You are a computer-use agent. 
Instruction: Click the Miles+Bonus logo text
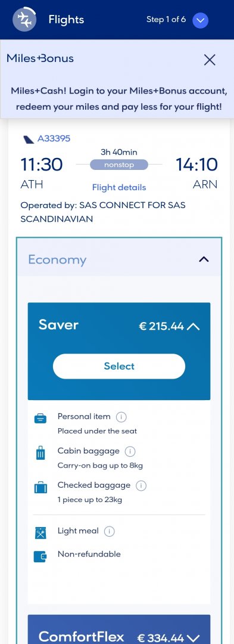pyautogui.click(x=40, y=58)
